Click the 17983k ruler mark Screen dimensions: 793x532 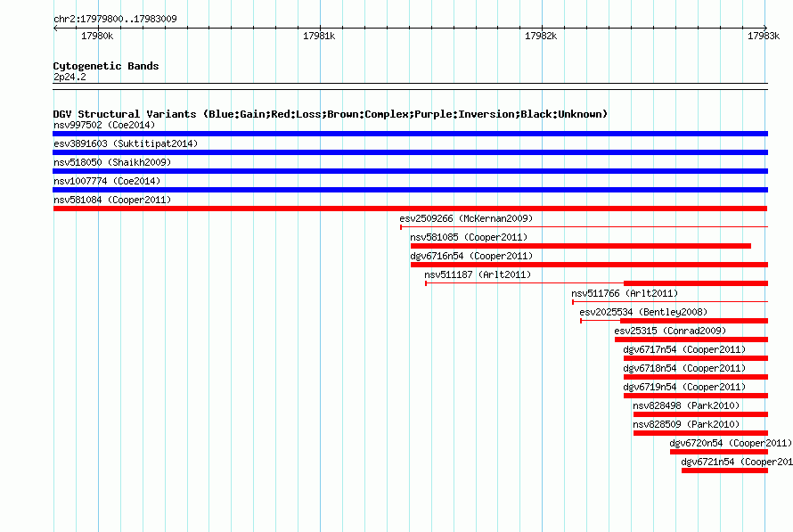coord(764,36)
